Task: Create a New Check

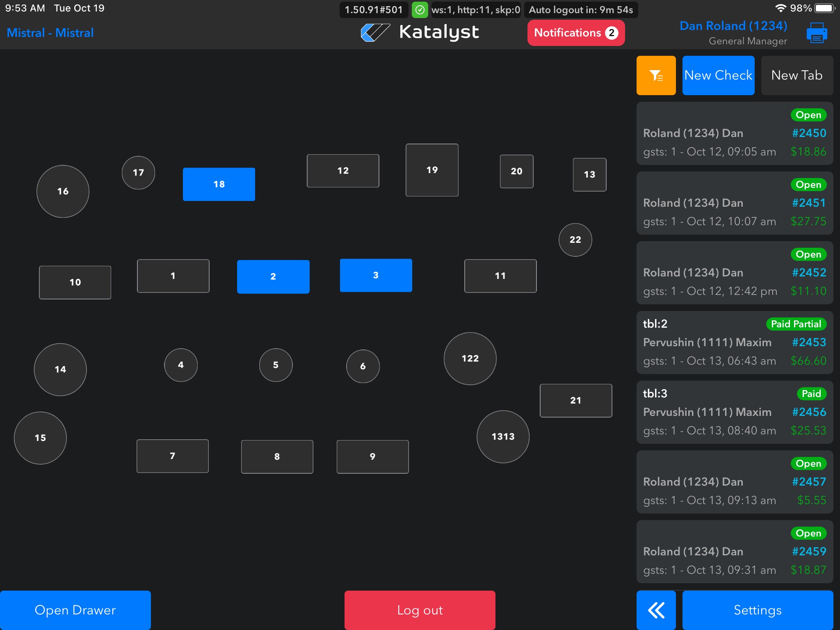Action: point(718,75)
